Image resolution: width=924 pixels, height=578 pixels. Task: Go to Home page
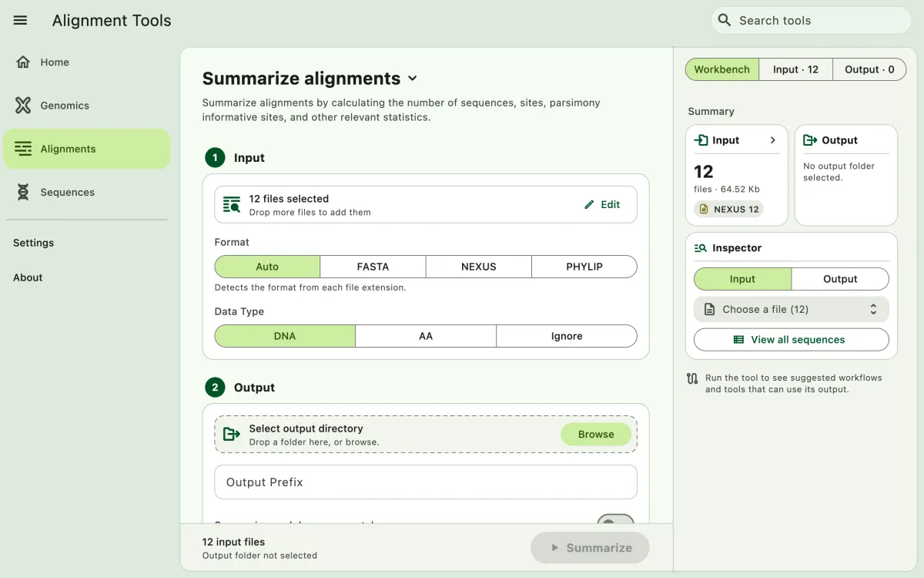click(86, 62)
